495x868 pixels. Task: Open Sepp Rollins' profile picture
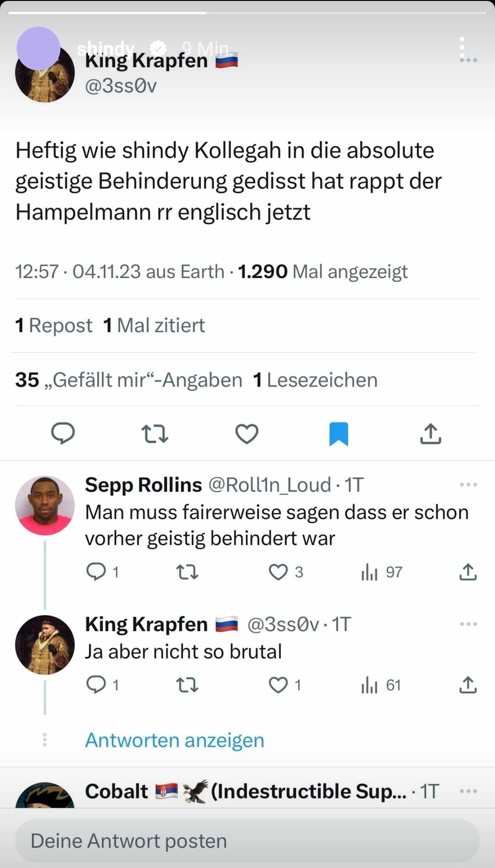pyautogui.click(x=45, y=505)
